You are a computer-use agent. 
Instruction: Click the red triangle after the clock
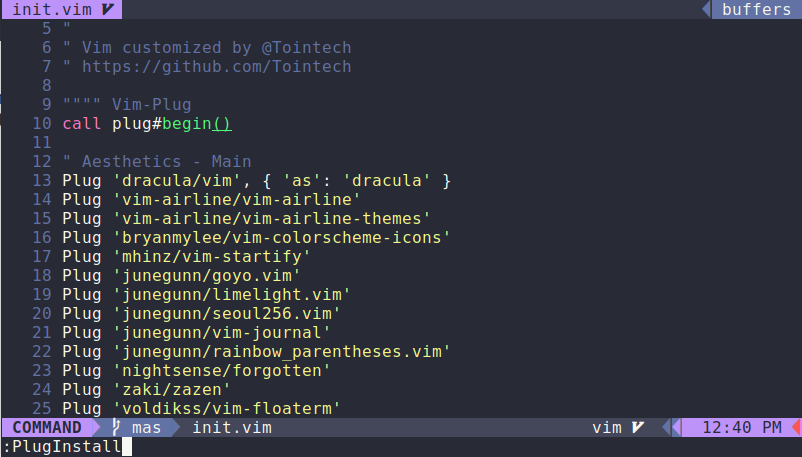(796, 427)
